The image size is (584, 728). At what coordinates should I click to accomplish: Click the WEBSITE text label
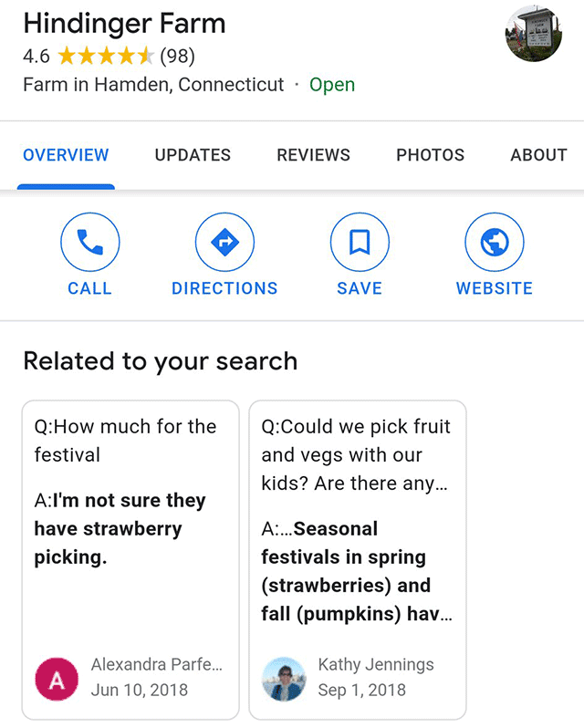[x=494, y=288]
